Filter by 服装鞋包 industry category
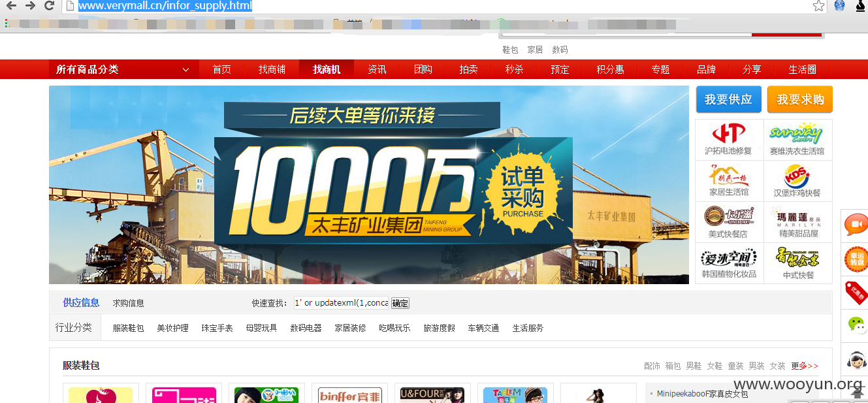This screenshot has height=403, width=868. (128, 328)
